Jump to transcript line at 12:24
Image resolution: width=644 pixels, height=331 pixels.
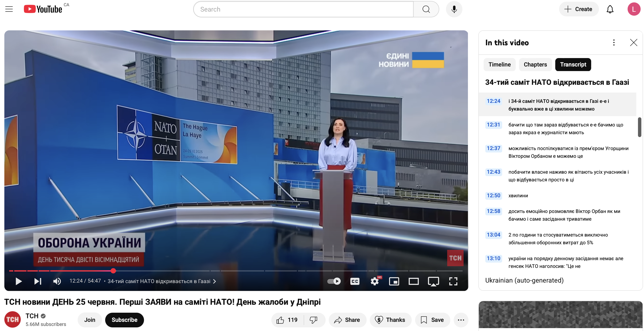click(x=557, y=105)
